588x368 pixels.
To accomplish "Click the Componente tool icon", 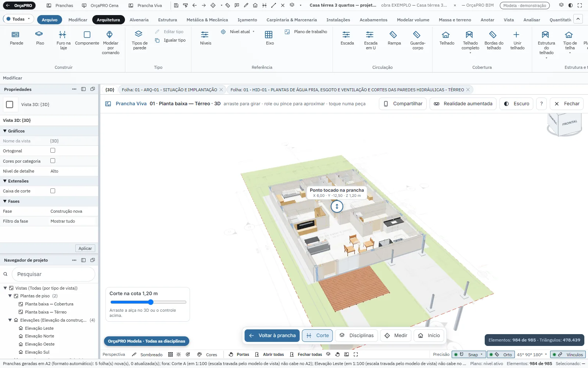I will tap(87, 35).
